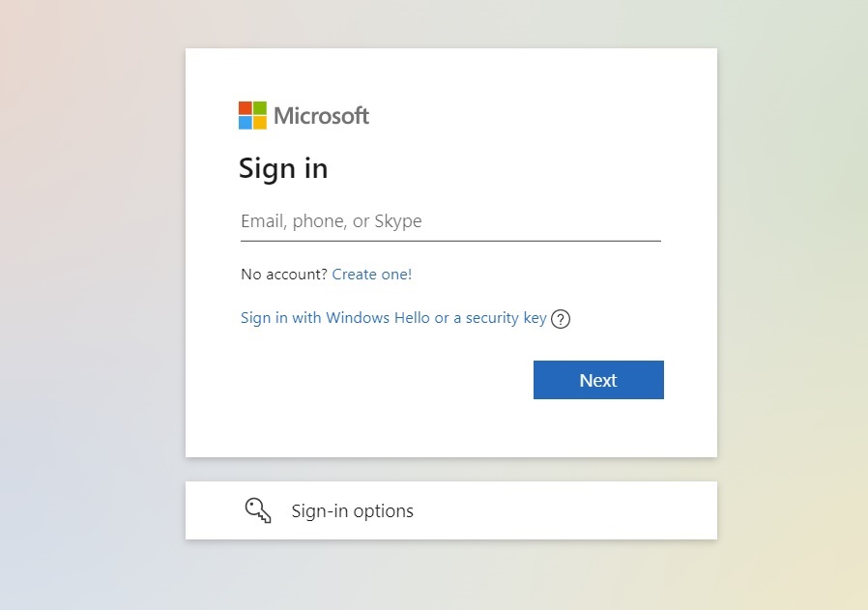The width and height of the screenshot is (868, 610).
Task: Click the Microsoft wordmark text
Action: pyautogui.click(x=321, y=115)
